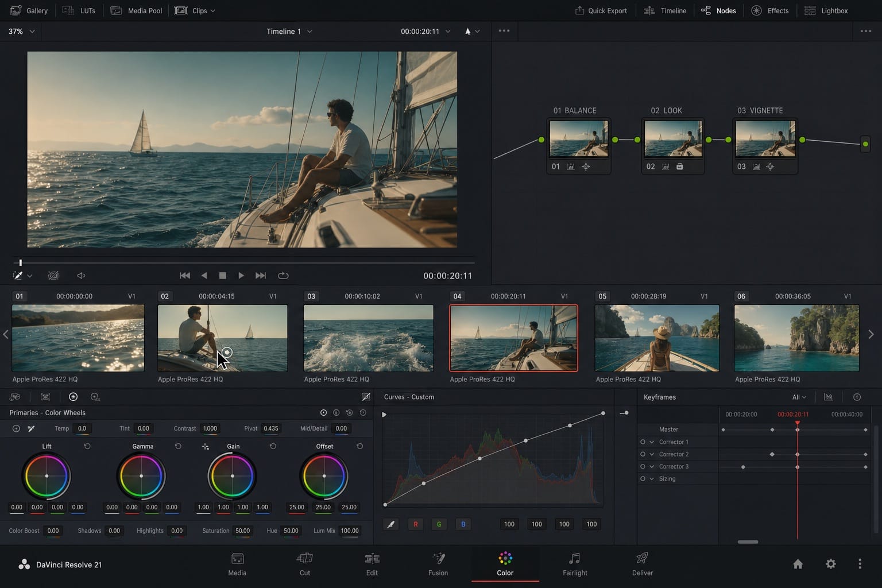This screenshot has height=588, width=882.
Task: Open the timecode 00:00:20:11 display dropdown
Action: [425, 32]
